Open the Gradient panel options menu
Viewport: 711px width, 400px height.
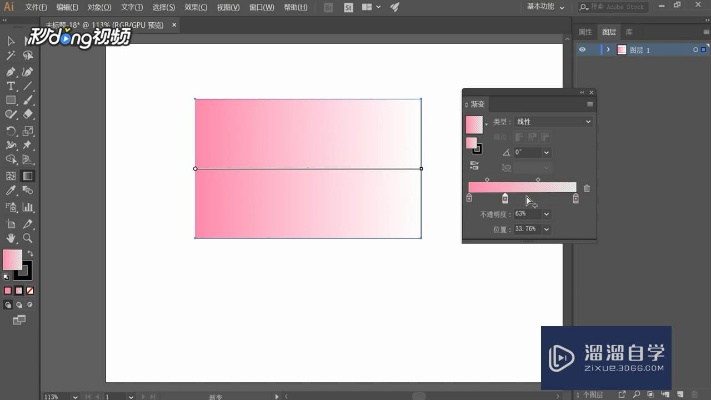coord(590,104)
